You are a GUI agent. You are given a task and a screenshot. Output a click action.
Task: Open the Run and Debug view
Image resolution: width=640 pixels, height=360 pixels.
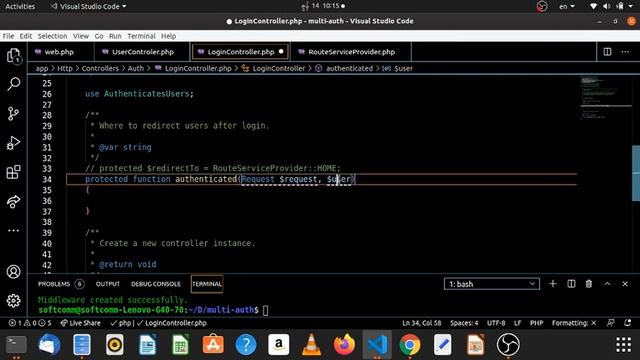tap(13, 143)
